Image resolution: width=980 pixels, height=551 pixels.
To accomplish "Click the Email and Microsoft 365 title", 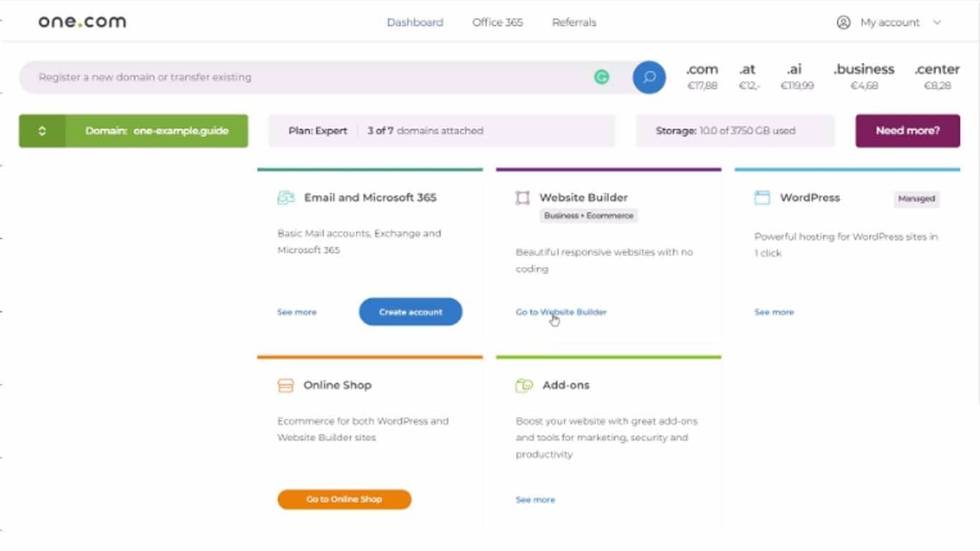I will (370, 197).
